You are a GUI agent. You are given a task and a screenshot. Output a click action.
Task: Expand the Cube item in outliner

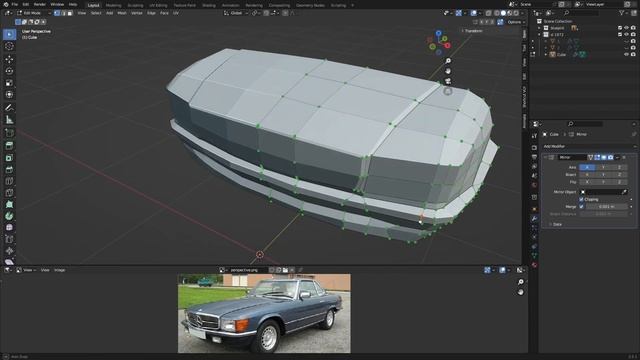point(546,54)
